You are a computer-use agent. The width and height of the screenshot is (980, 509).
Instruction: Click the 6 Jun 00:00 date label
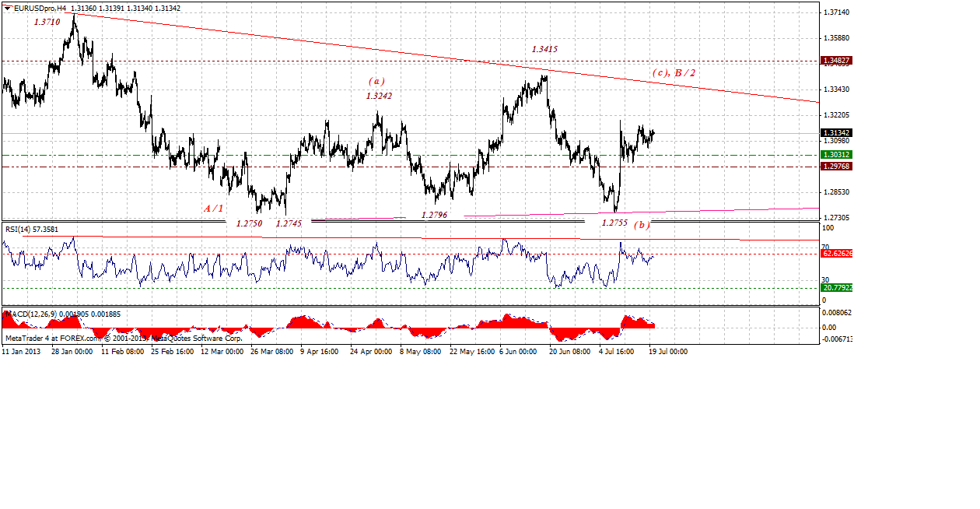[518, 351]
